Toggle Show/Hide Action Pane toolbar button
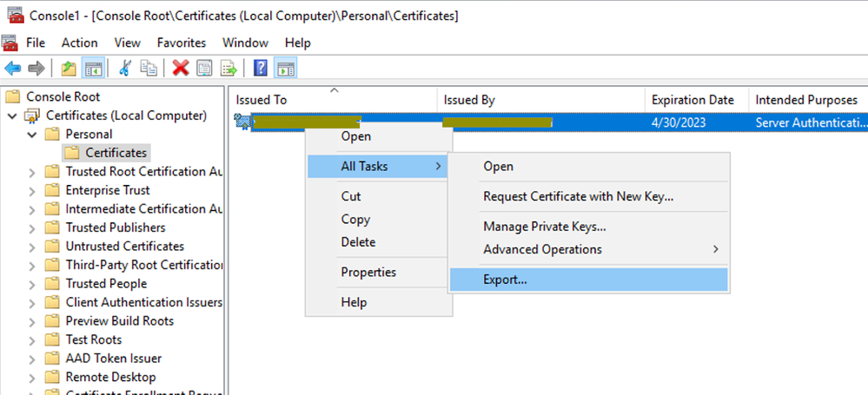This screenshot has width=868, height=395. coord(284,68)
